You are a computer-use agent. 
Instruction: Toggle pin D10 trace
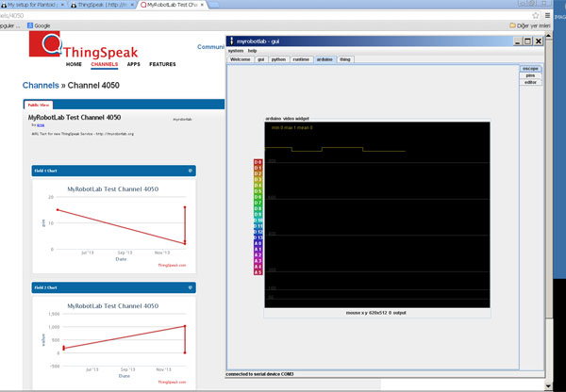click(258, 220)
